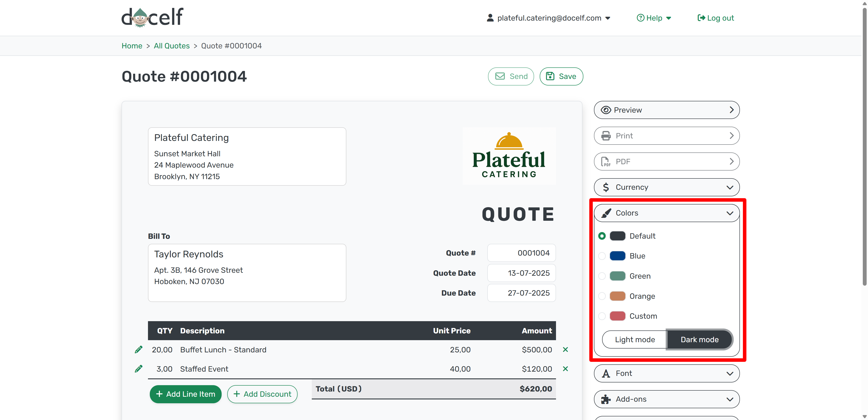Click the Send button label
This screenshot has height=420, width=868.
point(518,76)
